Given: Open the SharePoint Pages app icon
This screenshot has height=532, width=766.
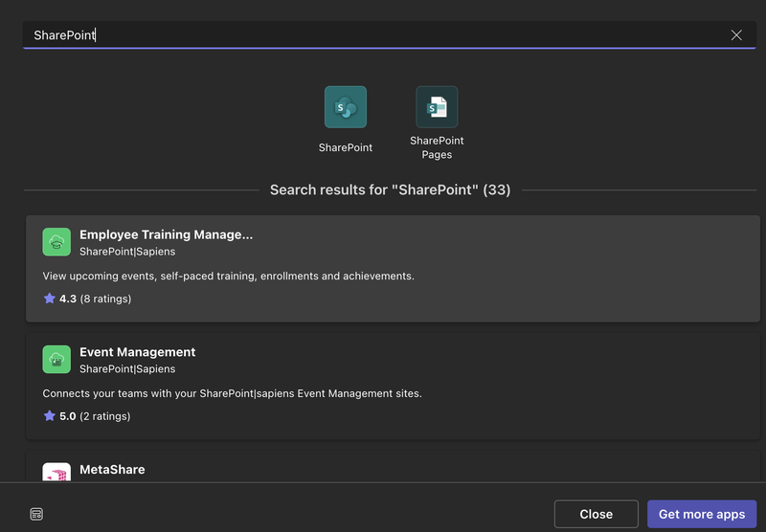Looking at the screenshot, I should 437,107.
